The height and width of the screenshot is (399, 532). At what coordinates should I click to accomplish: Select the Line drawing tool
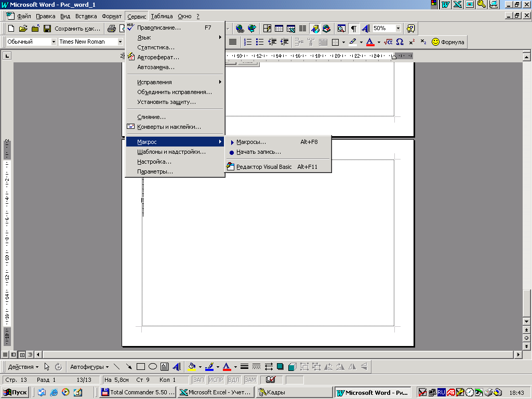(116, 366)
